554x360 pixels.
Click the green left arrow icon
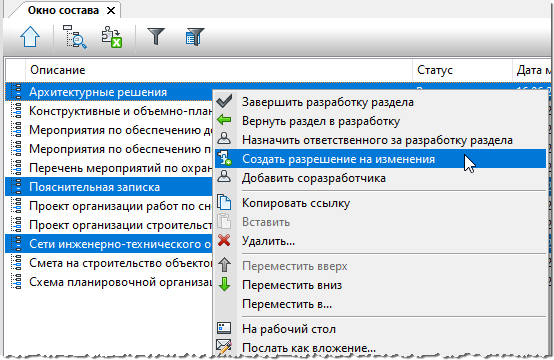[224, 120]
